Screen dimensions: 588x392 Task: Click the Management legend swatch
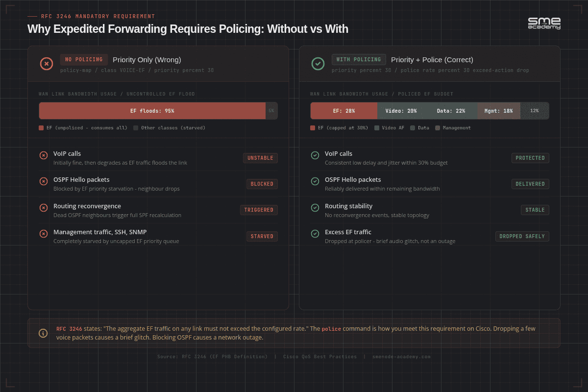click(x=438, y=128)
